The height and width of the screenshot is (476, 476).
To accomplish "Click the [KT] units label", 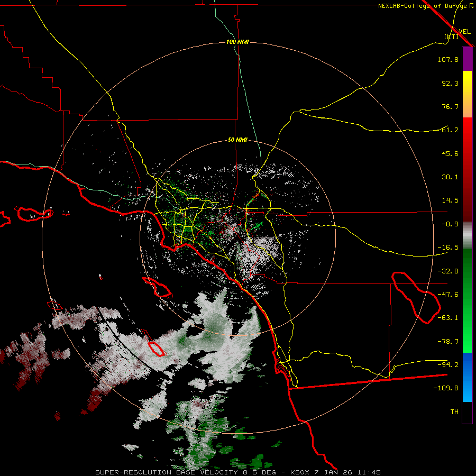I will 451,36.
